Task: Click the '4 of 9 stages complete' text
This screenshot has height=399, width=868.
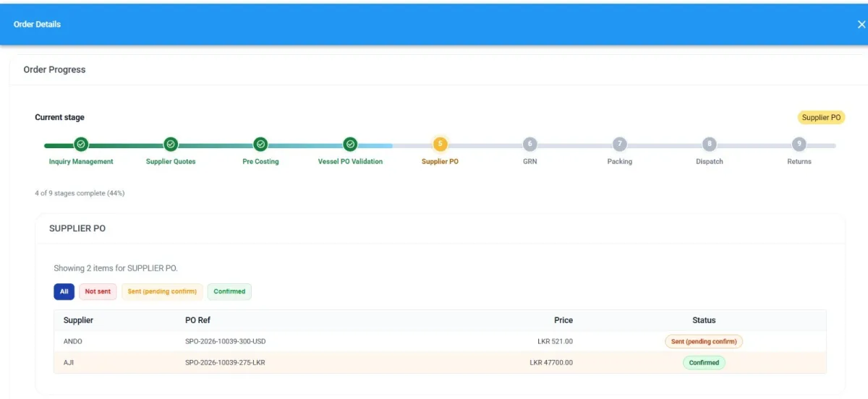Action: pyautogui.click(x=80, y=193)
